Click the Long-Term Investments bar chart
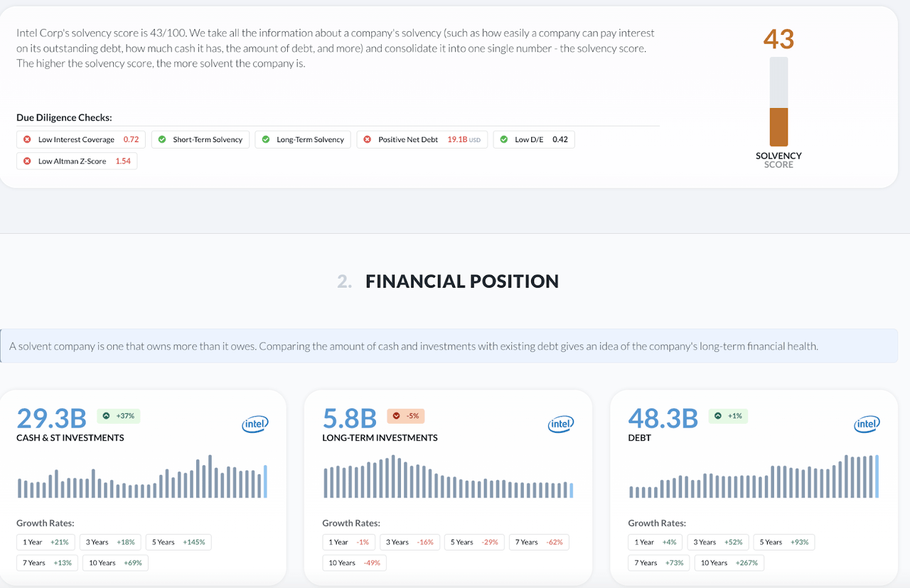The height and width of the screenshot is (588, 910). point(448,476)
